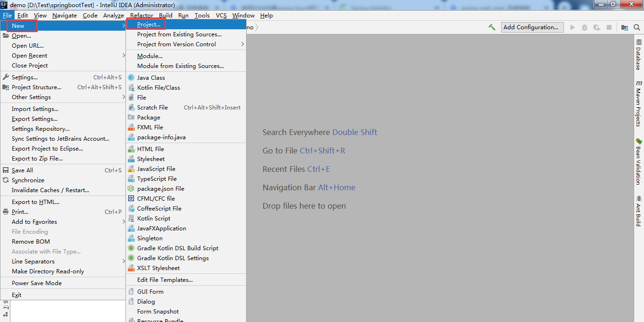Choose Make Directory Read-only
644x322 pixels.
click(x=63, y=271)
